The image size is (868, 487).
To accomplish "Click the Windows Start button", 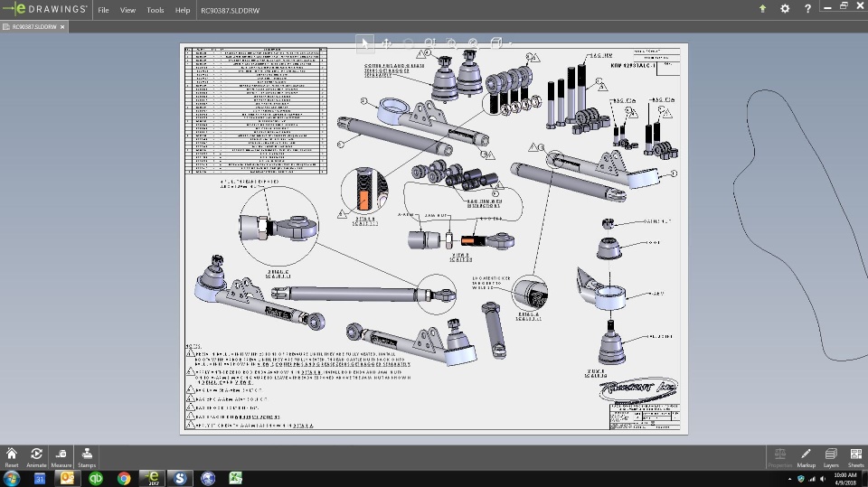I will pyautogui.click(x=11, y=478).
